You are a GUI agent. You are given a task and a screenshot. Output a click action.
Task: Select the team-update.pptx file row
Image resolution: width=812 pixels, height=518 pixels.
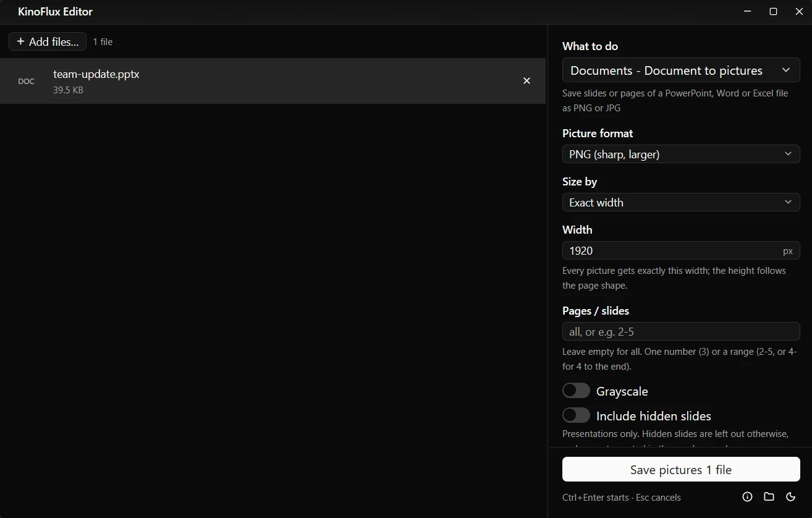click(x=273, y=81)
